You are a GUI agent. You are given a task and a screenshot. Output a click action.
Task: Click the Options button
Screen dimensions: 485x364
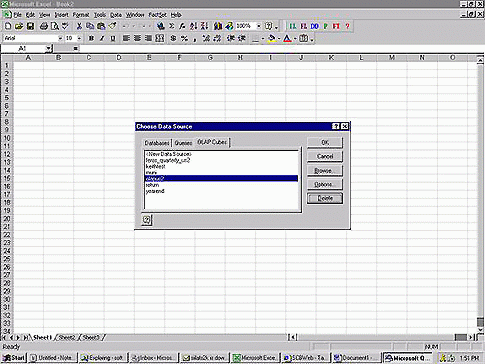(325, 184)
